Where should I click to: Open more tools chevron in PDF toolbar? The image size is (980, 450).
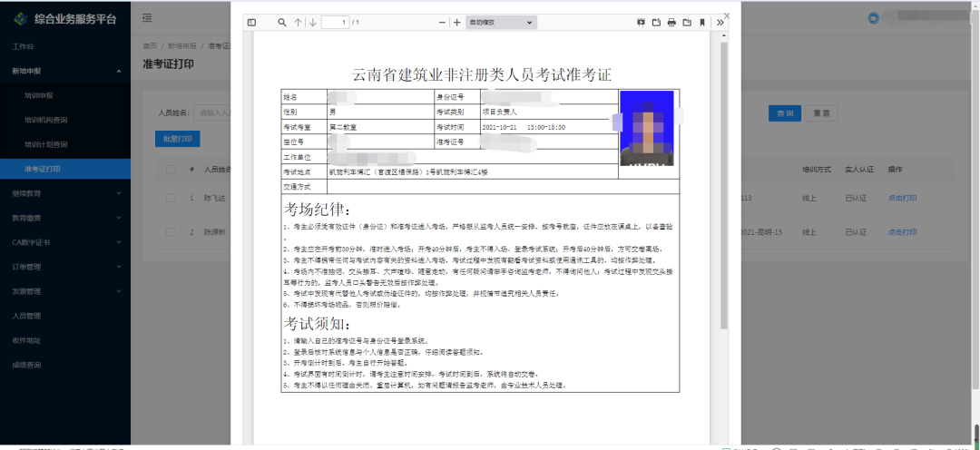tap(720, 22)
